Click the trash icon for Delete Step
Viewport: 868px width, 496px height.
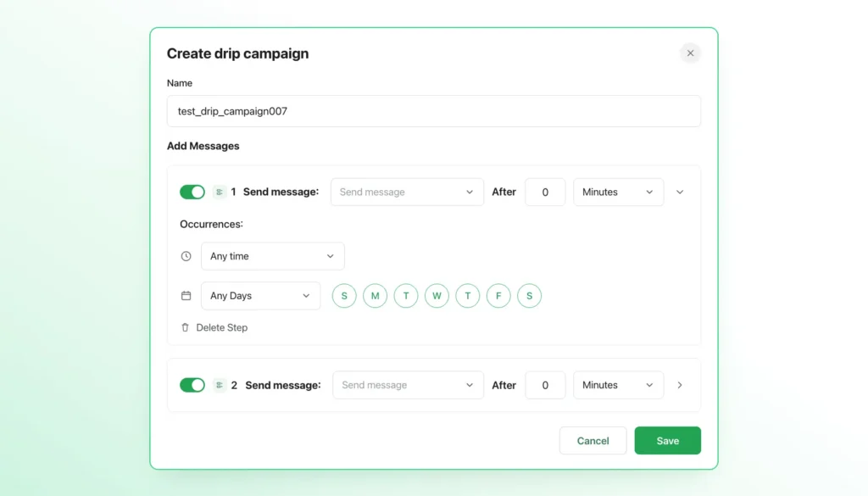[185, 328]
